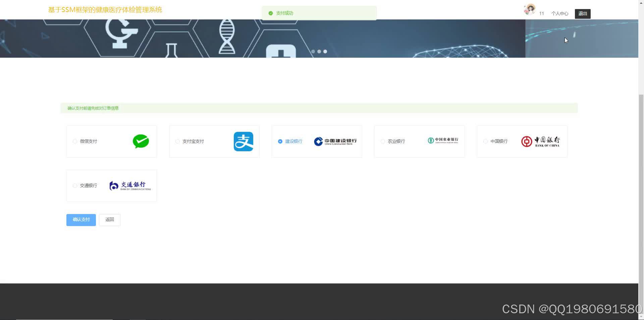
Task: Click the user avatar picture
Action: (530, 10)
